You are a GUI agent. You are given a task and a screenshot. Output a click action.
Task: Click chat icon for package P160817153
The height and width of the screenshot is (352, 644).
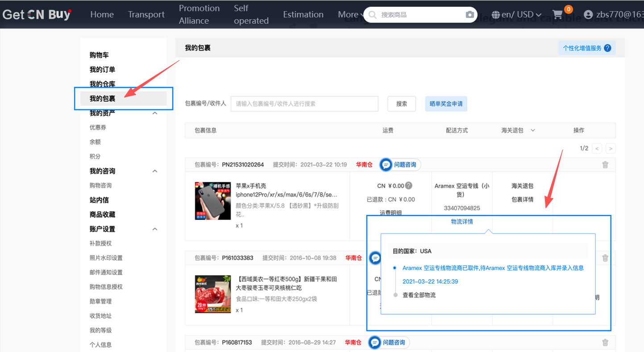pos(375,343)
